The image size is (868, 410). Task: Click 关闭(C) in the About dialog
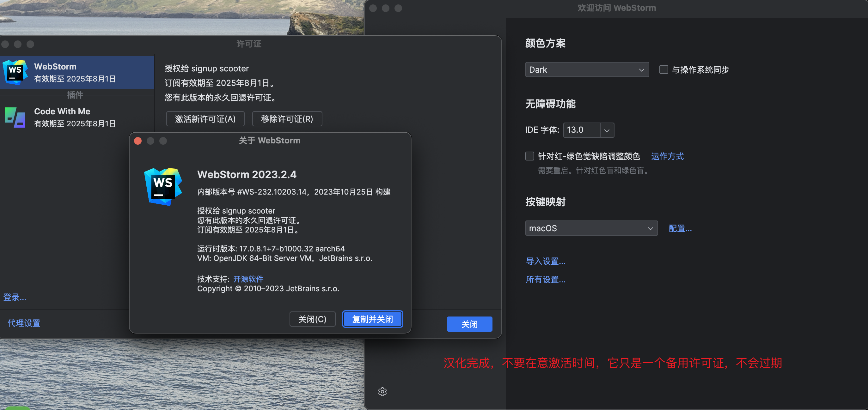(312, 319)
